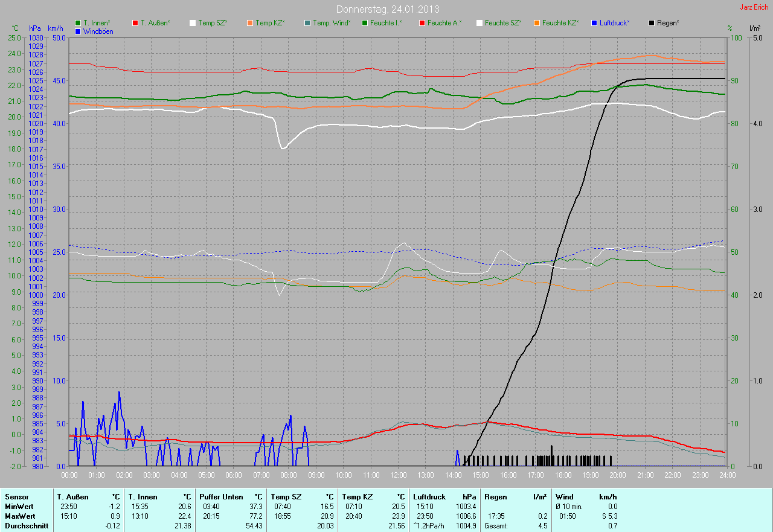The width and height of the screenshot is (773, 532).
Task: Click the black Regen legend swatch
Action: coord(652,23)
